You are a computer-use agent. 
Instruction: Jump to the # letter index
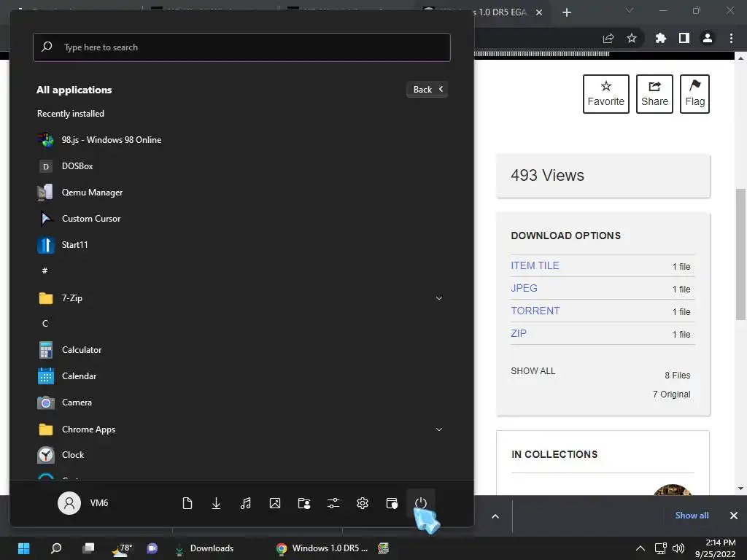pos(44,271)
